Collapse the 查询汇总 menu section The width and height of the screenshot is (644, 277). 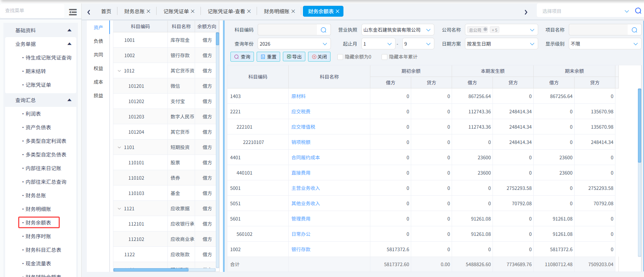point(69,100)
